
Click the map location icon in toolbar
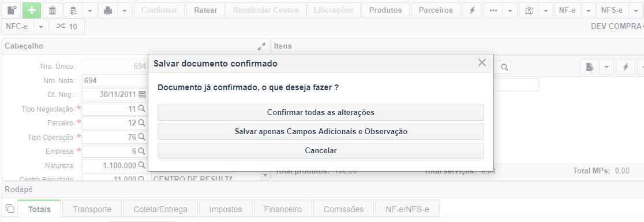pos(529,10)
